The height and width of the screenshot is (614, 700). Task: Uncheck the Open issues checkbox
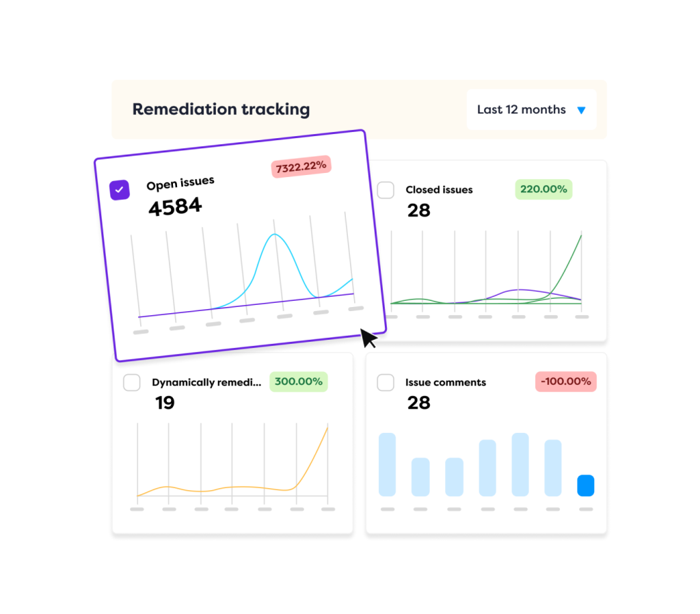tap(120, 190)
